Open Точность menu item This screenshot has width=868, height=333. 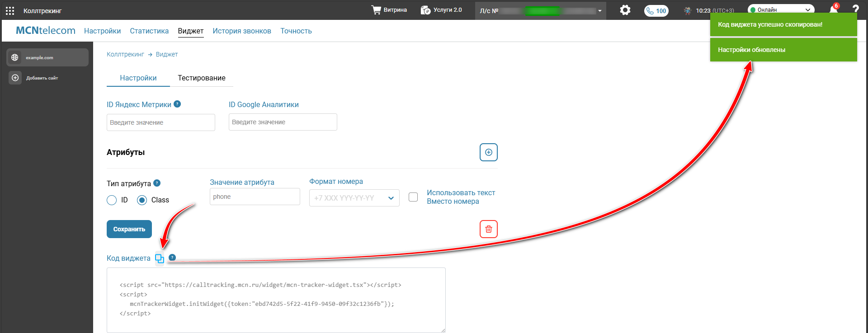coord(296,31)
